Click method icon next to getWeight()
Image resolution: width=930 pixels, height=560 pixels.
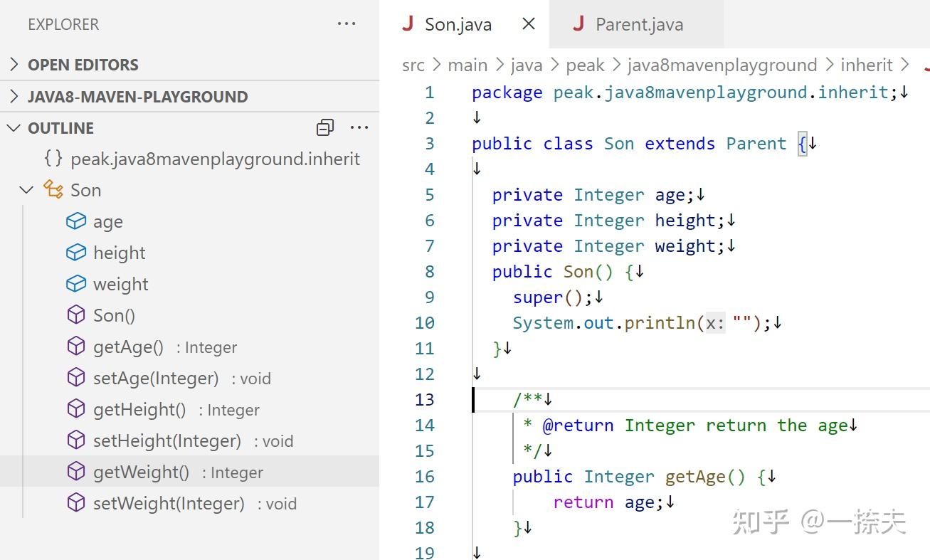pyautogui.click(x=75, y=472)
